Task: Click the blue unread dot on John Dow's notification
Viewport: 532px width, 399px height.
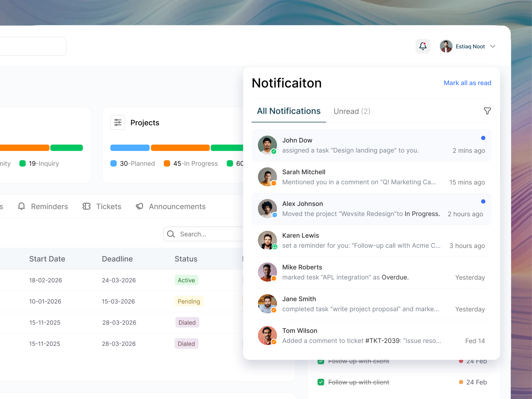Action: [x=483, y=138]
